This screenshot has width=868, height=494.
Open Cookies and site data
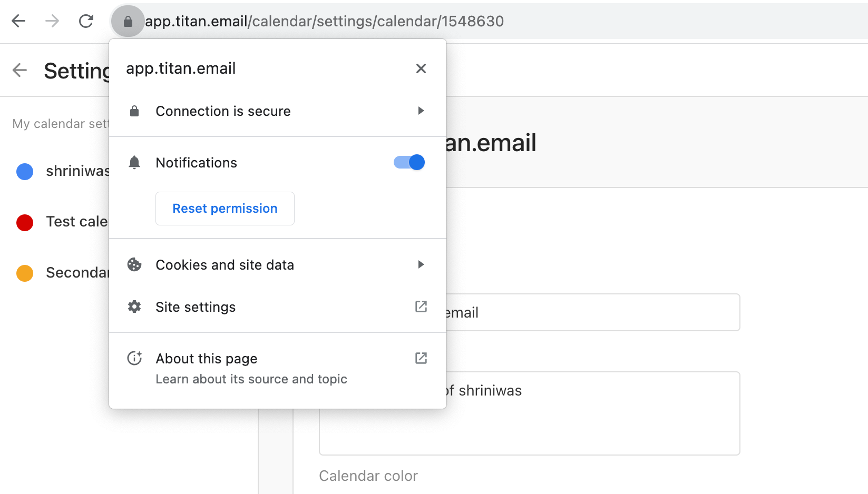point(278,264)
